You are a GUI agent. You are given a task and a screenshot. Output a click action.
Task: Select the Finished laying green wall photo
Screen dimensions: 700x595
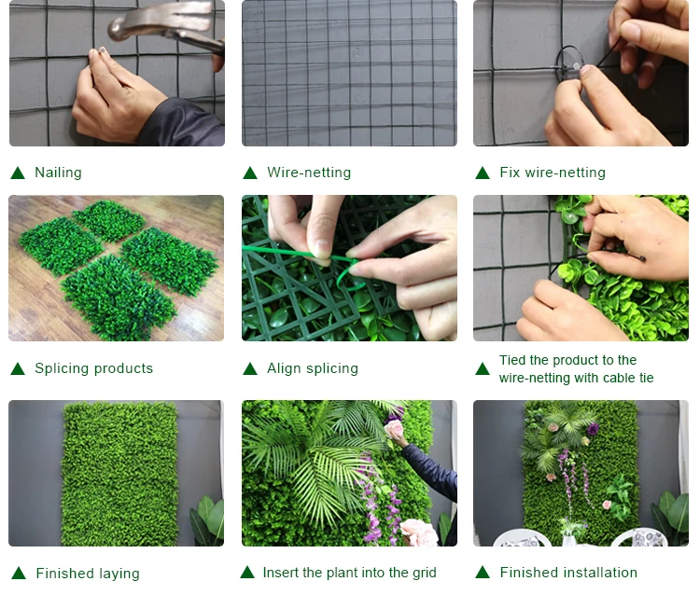[x=116, y=473]
